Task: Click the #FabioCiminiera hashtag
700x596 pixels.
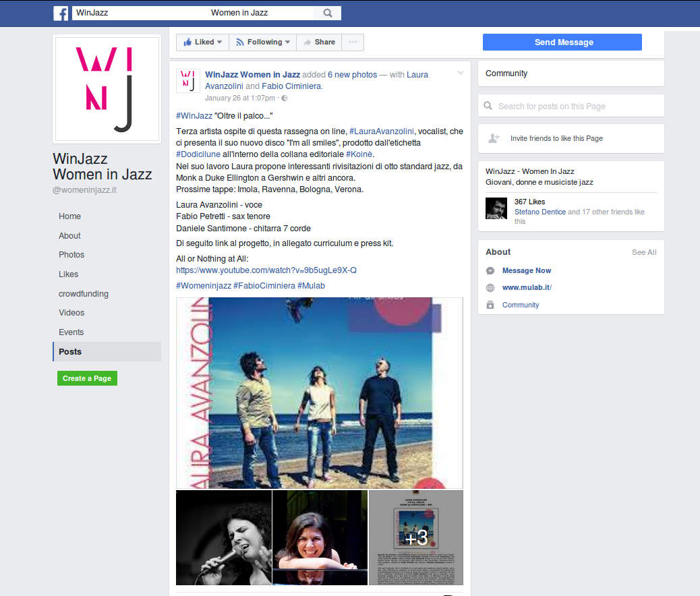Action: (264, 286)
